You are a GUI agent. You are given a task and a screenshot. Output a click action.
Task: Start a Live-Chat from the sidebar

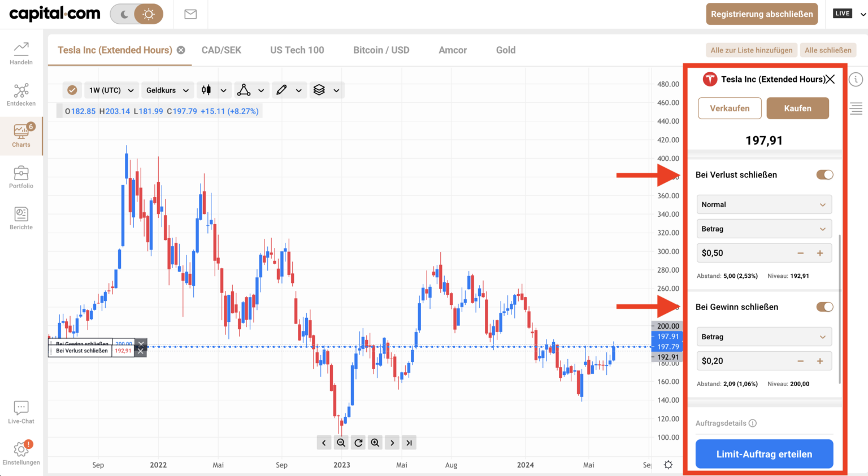(21, 410)
